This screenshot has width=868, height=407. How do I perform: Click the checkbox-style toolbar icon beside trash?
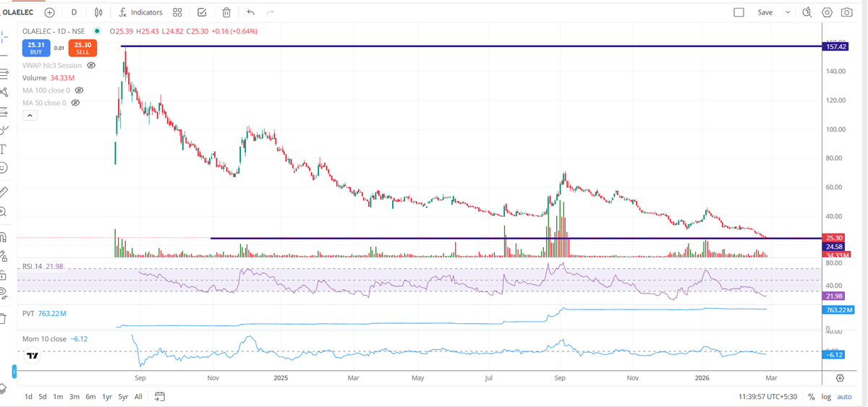click(x=202, y=12)
